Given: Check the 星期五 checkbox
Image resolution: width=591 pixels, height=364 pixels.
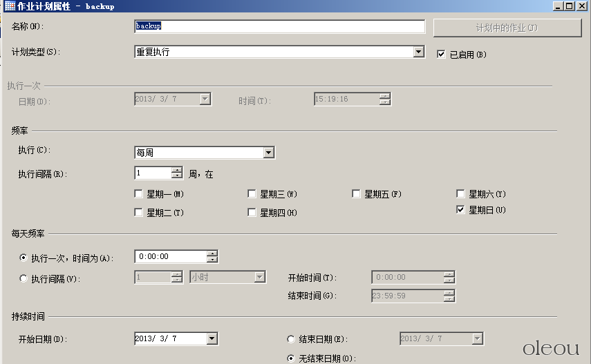Looking at the screenshot, I should click(x=356, y=193).
